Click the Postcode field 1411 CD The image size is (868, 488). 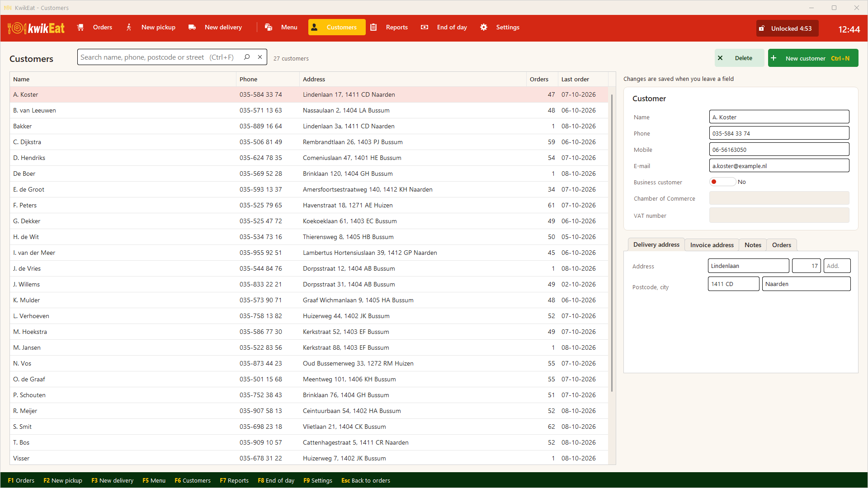tap(733, 284)
